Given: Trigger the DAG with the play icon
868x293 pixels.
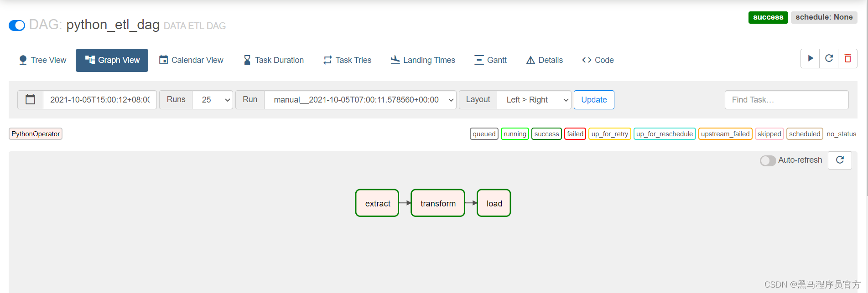Looking at the screenshot, I should pos(810,58).
